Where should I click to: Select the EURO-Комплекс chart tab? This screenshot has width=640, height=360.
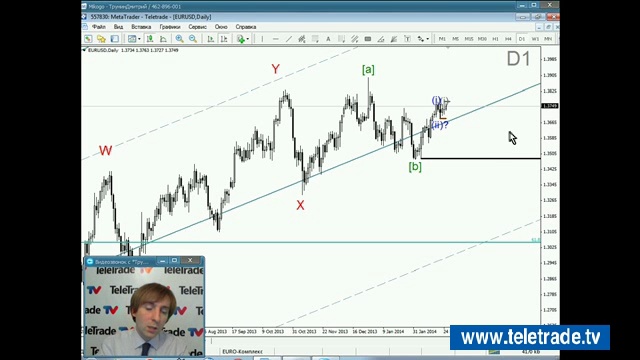[242, 351]
